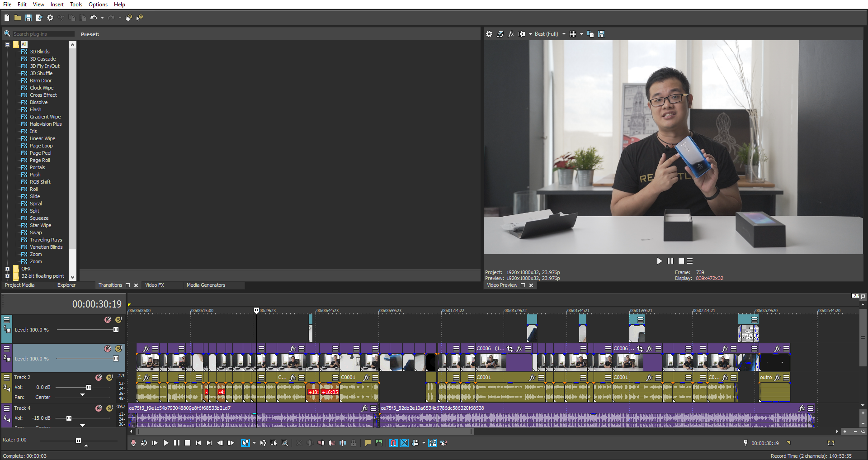868x460 pixels.
Task: Click the Open folder icon in the toolbar
Action: pos(17,18)
